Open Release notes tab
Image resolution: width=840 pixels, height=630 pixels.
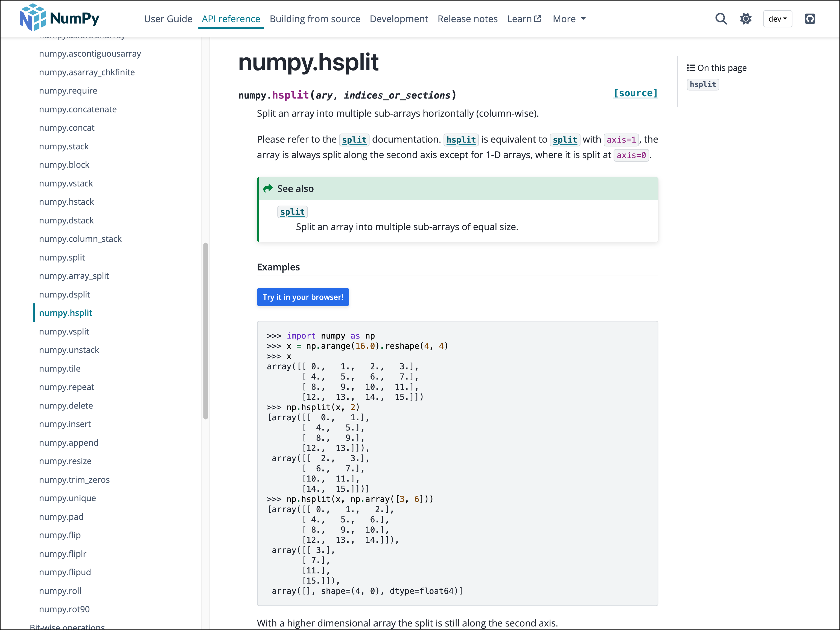click(x=468, y=19)
